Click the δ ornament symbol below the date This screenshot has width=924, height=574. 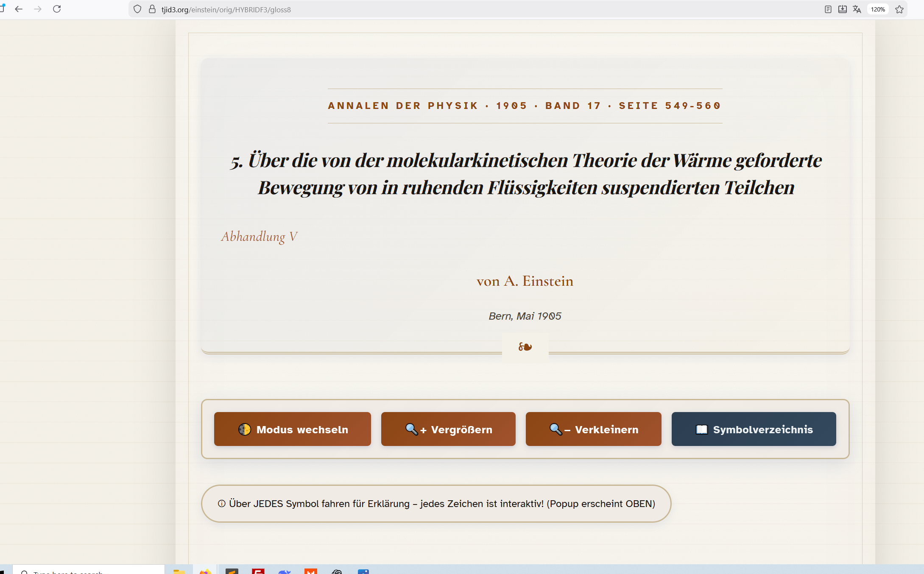tap(525, 347)
